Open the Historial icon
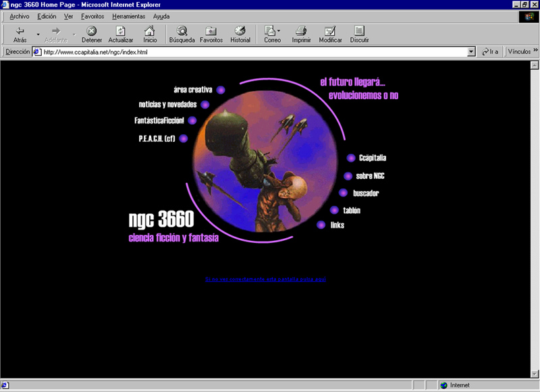 240,30
